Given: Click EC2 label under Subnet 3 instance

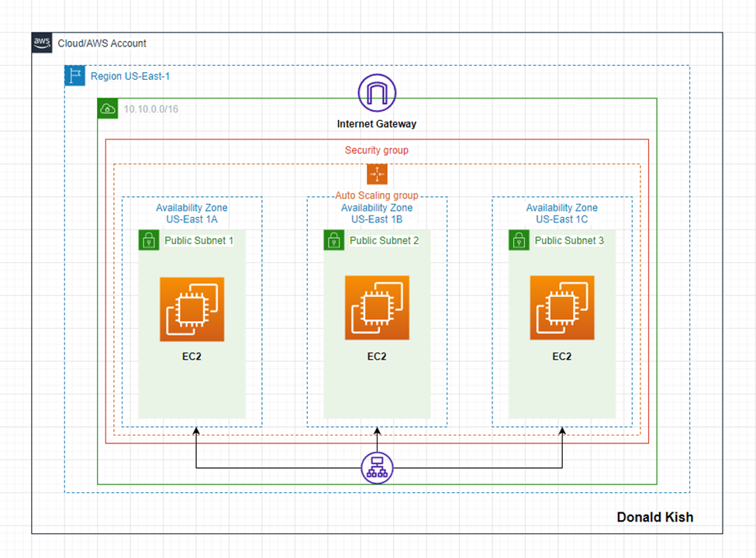Looking at the screenshot, I should pos(562,356).
